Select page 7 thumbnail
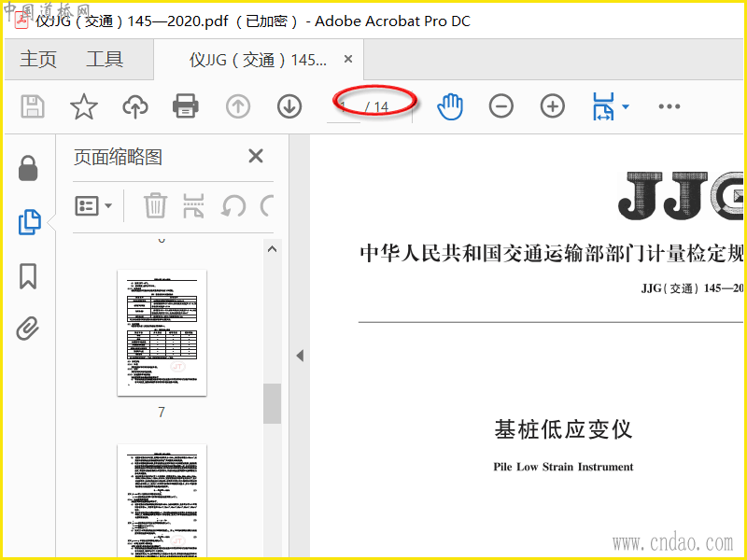 [x=162, y=333]
